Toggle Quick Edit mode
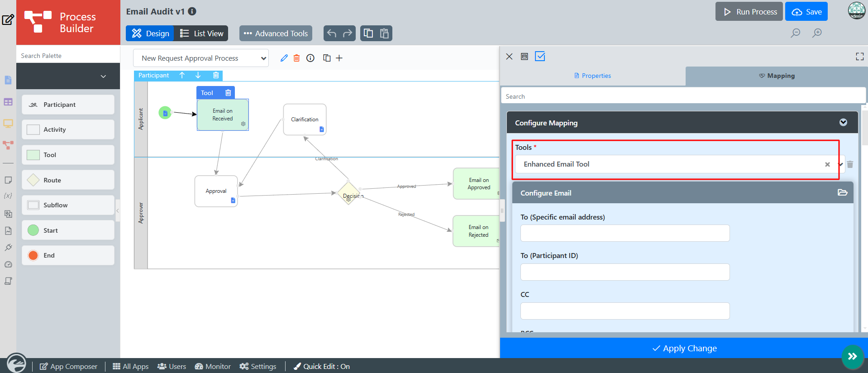Viewport: 868px width, 373px height. pos(322,366)
